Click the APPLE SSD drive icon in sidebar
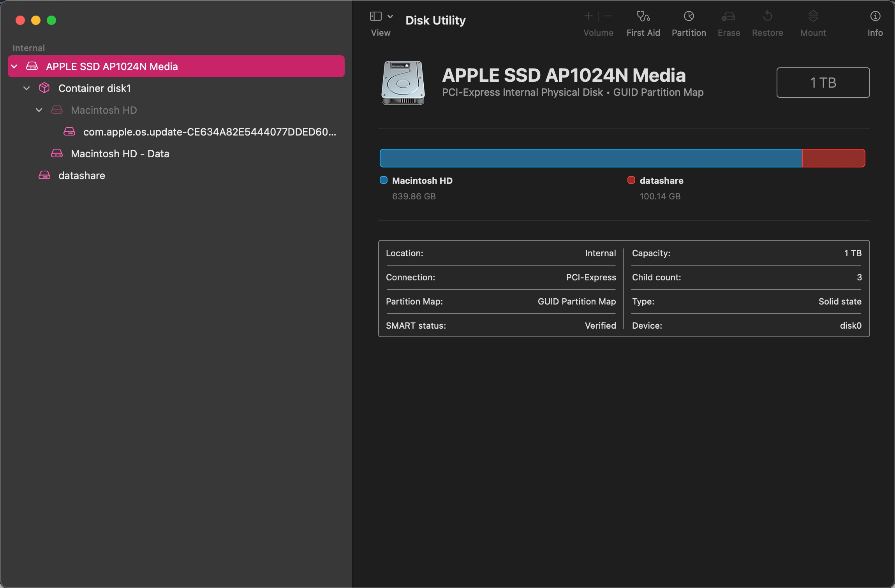Image resolution: width=895 pixels, height=588 pixels. click(32, 66)
